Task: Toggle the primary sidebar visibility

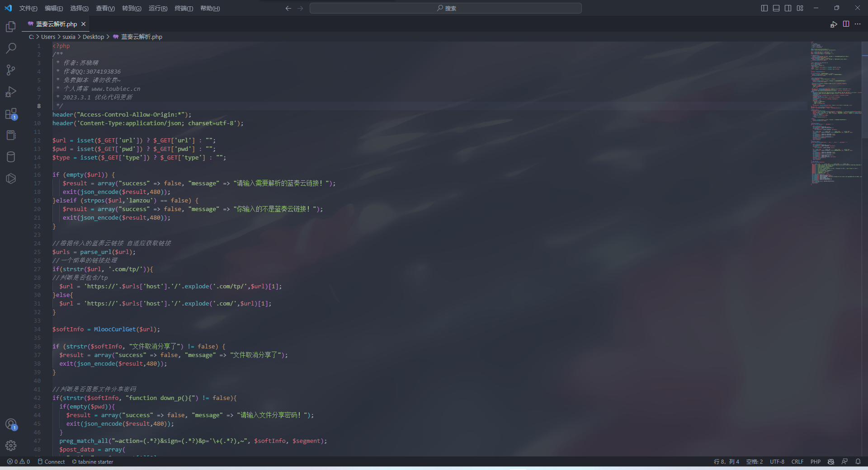Action: pyautogui.click(x=764, y=8)
